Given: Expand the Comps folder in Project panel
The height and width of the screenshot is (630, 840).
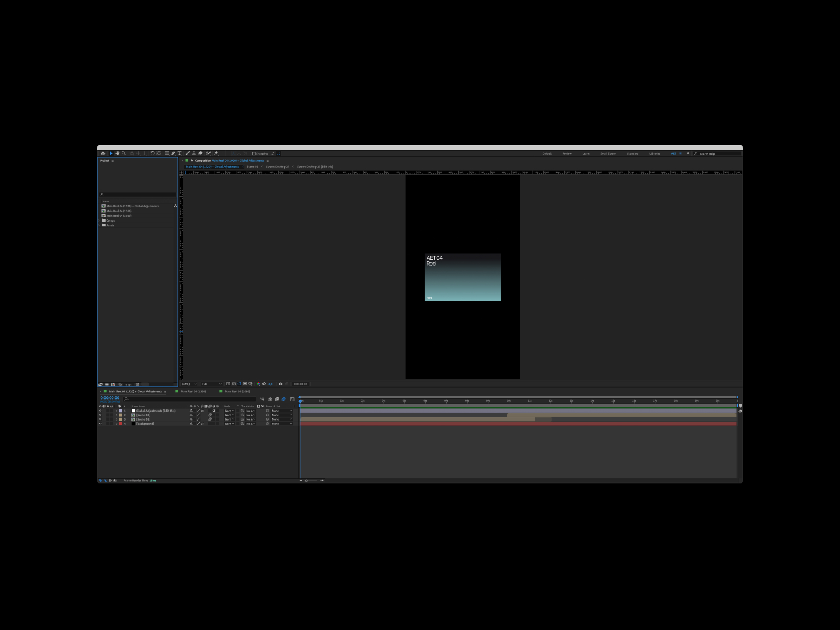Looking at the screenshot, I should (x=99, y=220).
